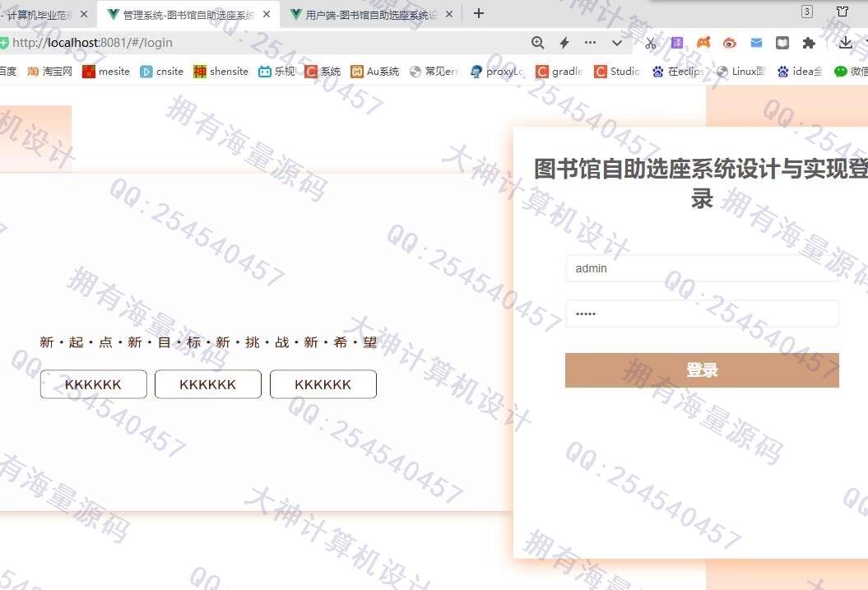Open the shensite bookmark
Screen dimensions: 868x590
220,72
